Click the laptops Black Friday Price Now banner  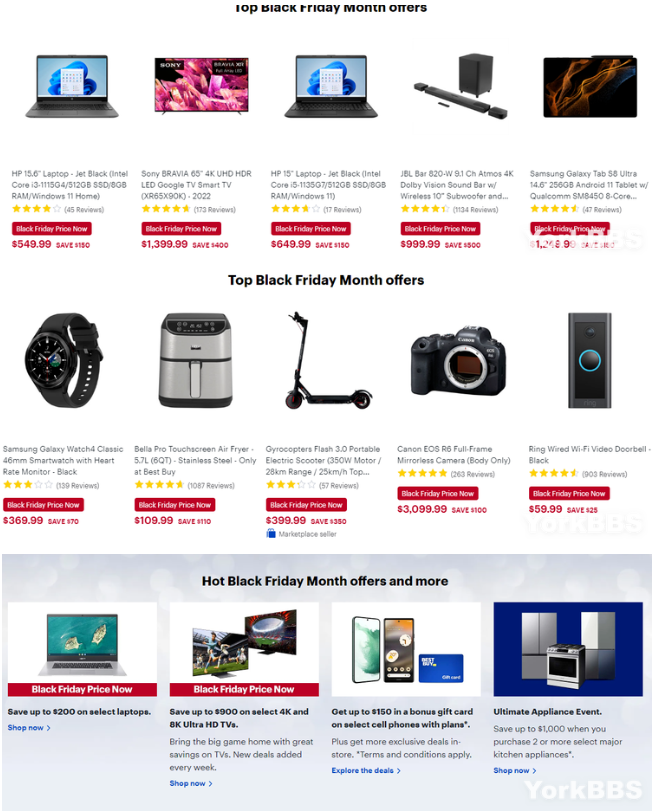(82, 689)
